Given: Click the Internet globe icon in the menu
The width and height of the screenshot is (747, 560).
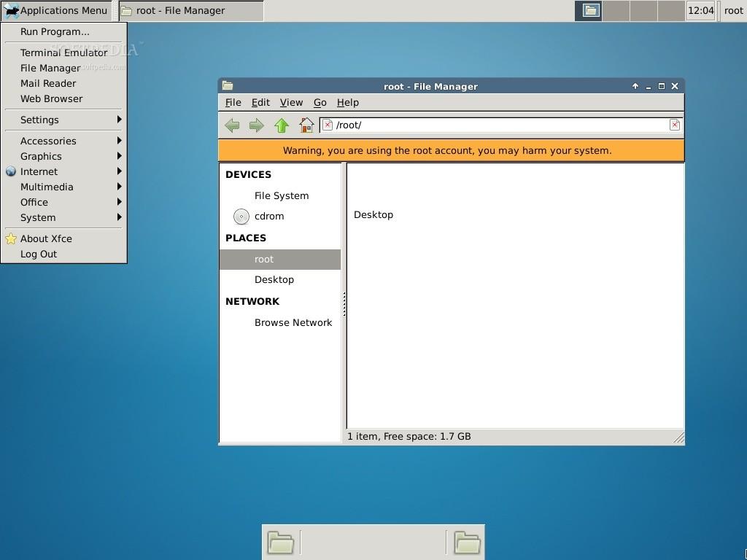Looking at the screenshot, I should (x=10, y=171).
